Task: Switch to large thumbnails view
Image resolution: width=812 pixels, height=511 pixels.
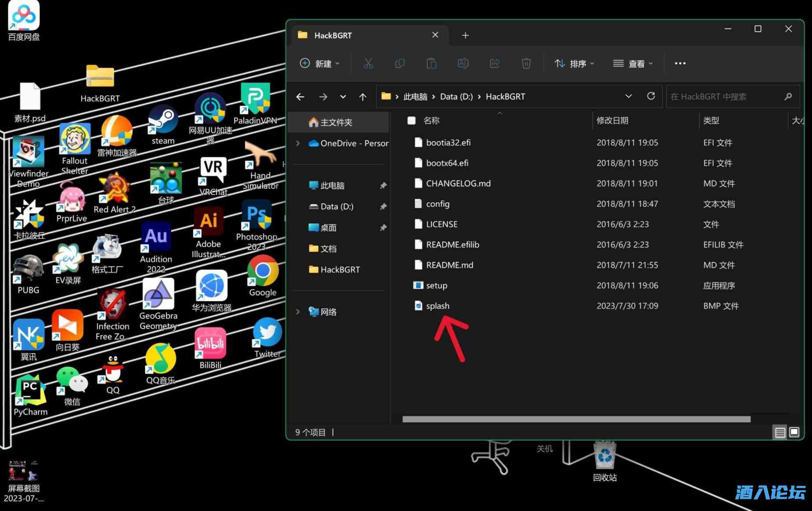Action: coord(794,432)
